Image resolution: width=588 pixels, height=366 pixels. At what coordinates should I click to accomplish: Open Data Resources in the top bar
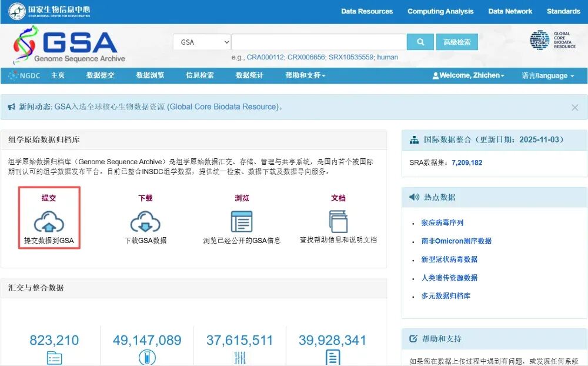pos(367,11)
